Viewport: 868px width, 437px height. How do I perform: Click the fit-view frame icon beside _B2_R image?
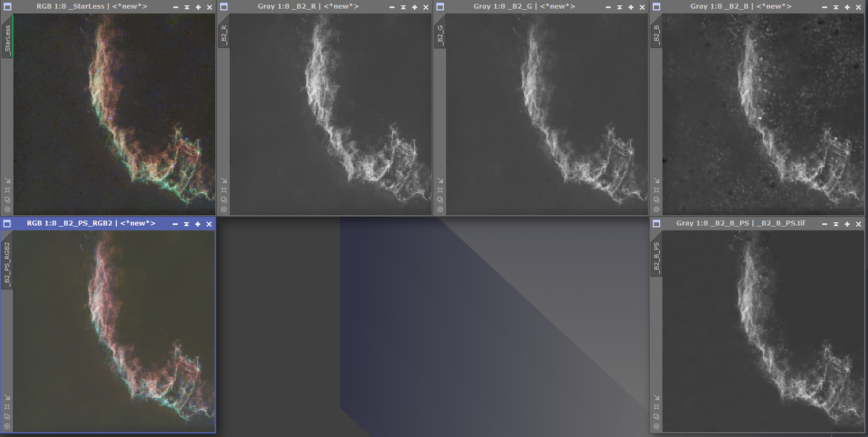click(224, 190)
